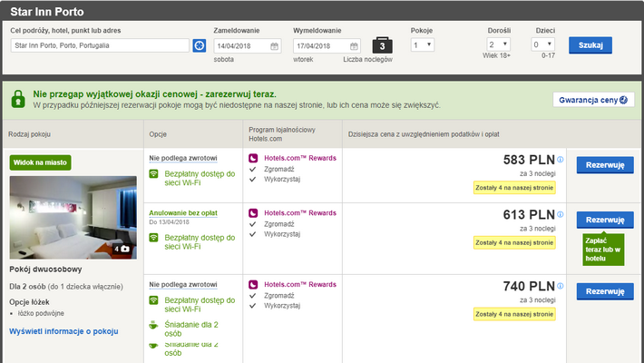Image resolution: width=644 pixels, height=363 pixels.
Task: Click the hotel room thumbnail image
Action: (x=73, y=218)
